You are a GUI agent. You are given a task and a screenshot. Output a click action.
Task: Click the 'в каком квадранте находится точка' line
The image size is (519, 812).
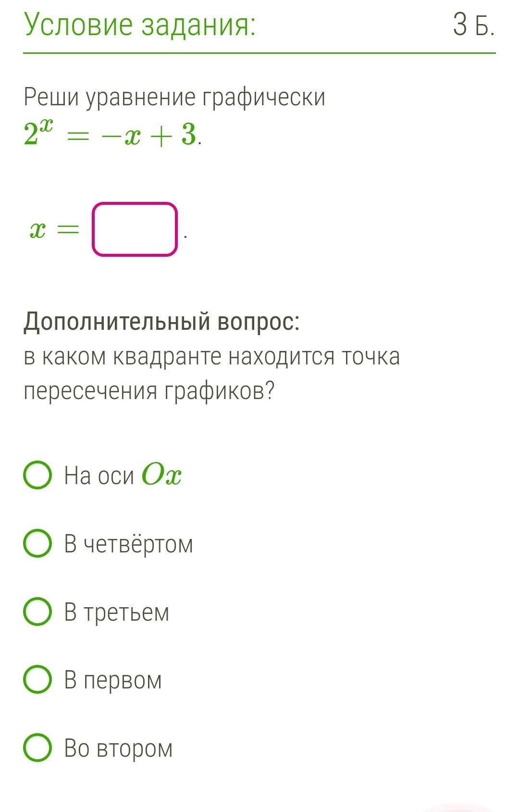tap(211, 357)
